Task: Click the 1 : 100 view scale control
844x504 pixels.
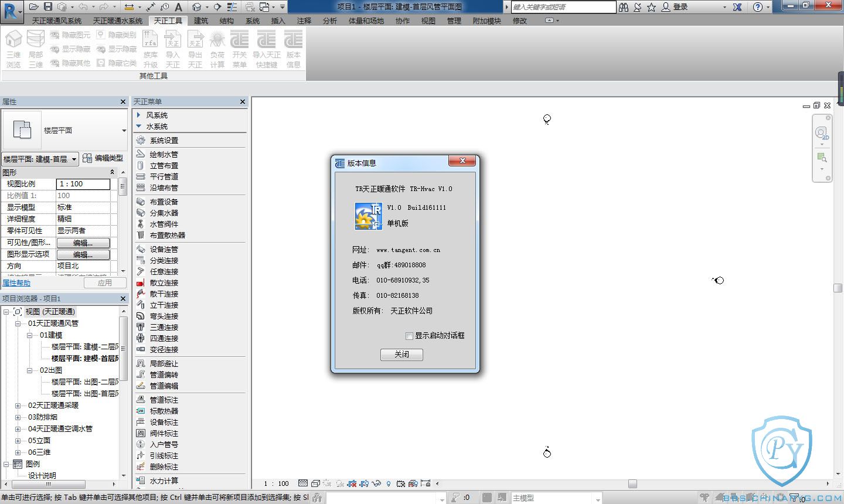Action: point(276,483)
